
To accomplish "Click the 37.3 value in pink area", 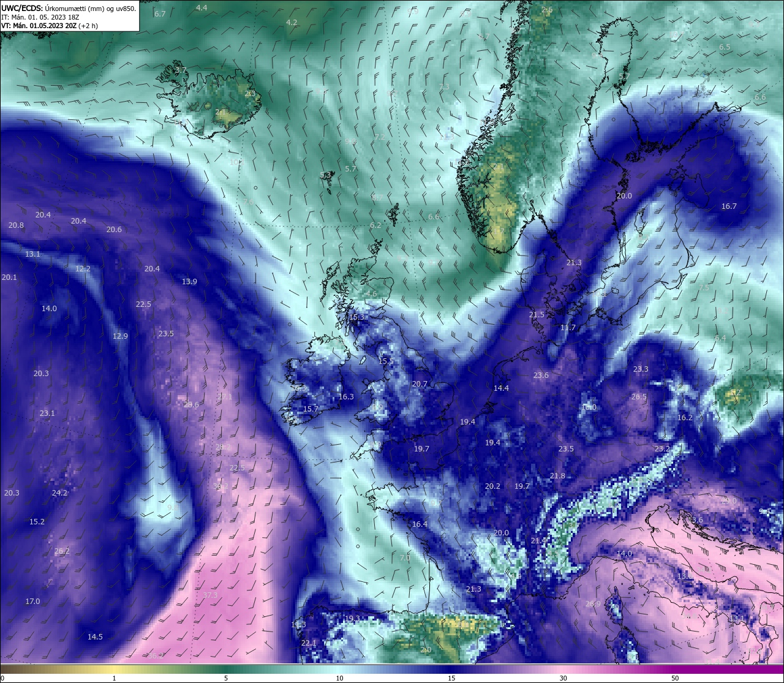I will [210, 595].
